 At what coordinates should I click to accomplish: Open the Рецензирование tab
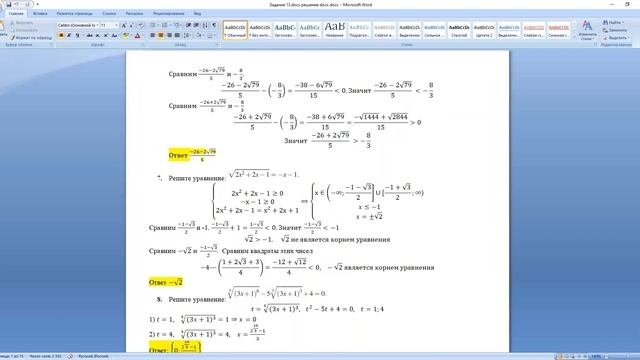pyautogui.click(x=169, y=13)
